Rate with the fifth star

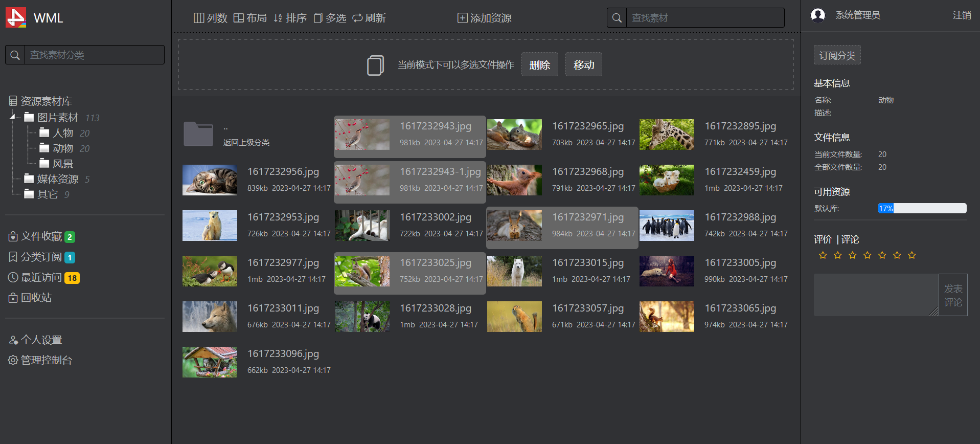click(882, 255)
